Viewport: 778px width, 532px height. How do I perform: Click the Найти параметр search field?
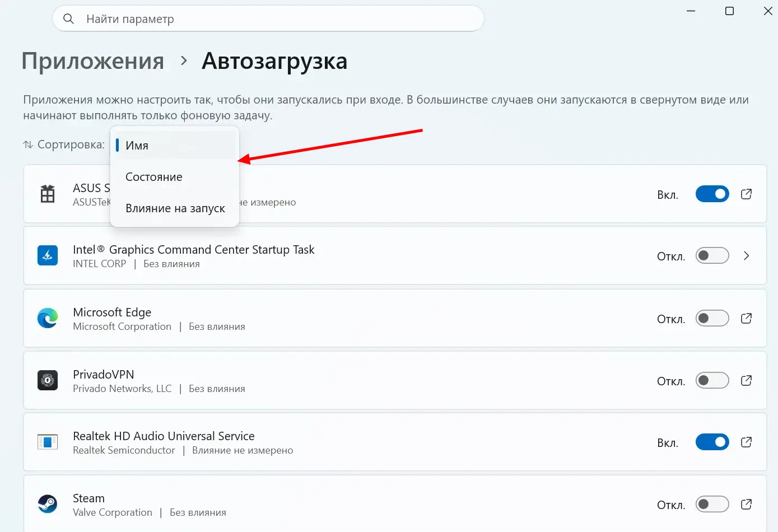point(268,19)
